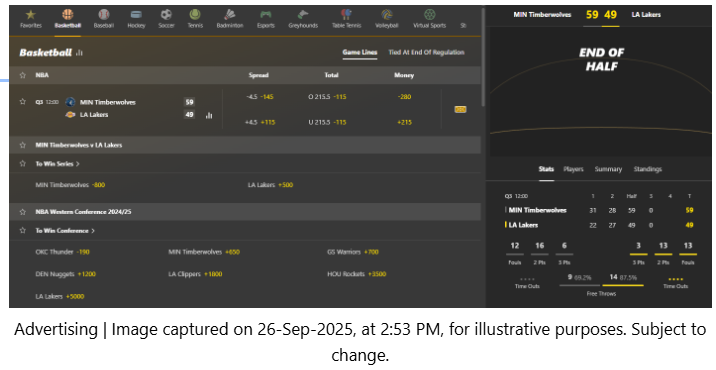This screenshot has height=370, width=716.
Task: Click the Lakers 49 score in scoreboard header
Action: [x=611, y=15]
